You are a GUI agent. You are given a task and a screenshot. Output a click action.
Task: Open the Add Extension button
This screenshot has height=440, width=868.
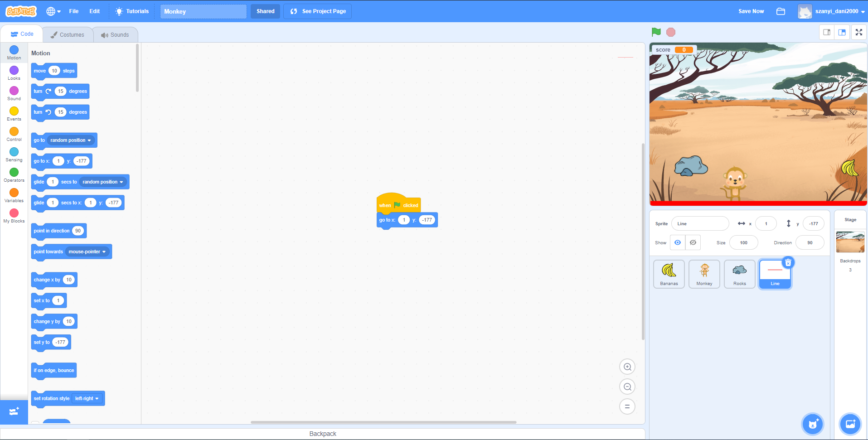pos(14,411)
